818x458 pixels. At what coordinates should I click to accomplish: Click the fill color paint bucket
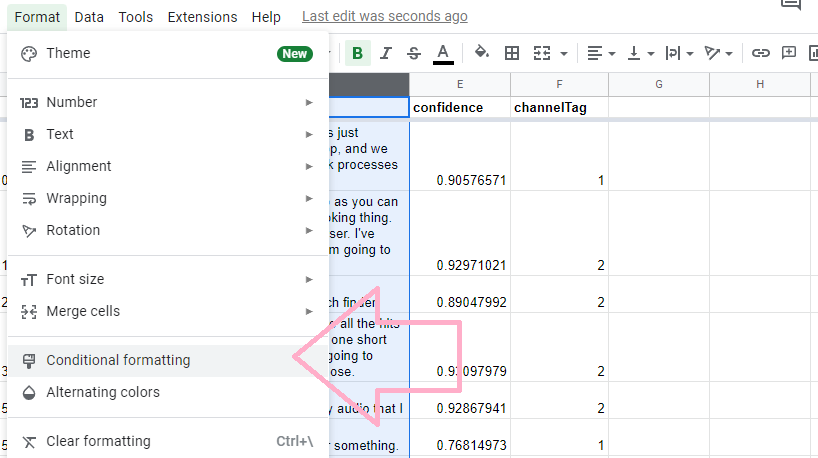481,53
